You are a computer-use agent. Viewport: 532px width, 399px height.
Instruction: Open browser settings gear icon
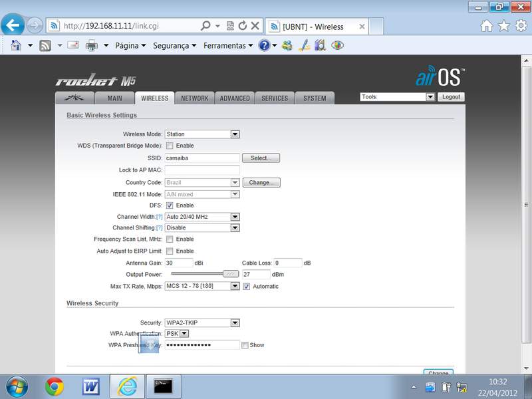coord(521,26)
